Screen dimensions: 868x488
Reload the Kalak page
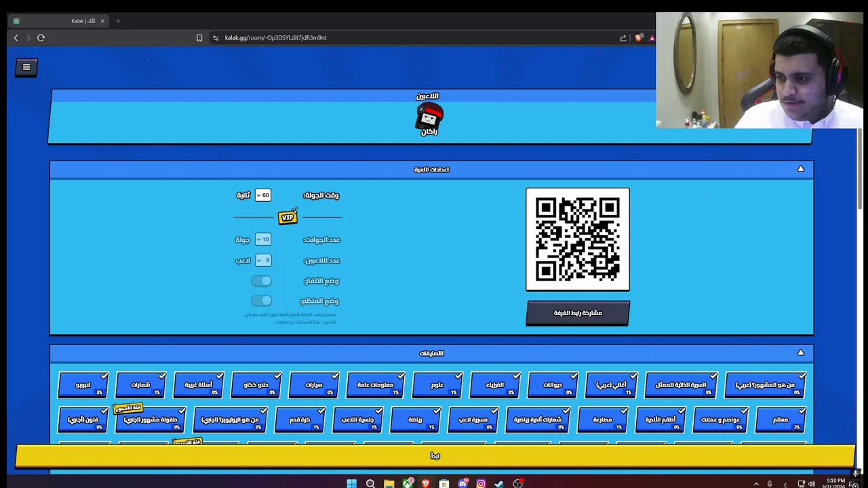tap(41, 38)
